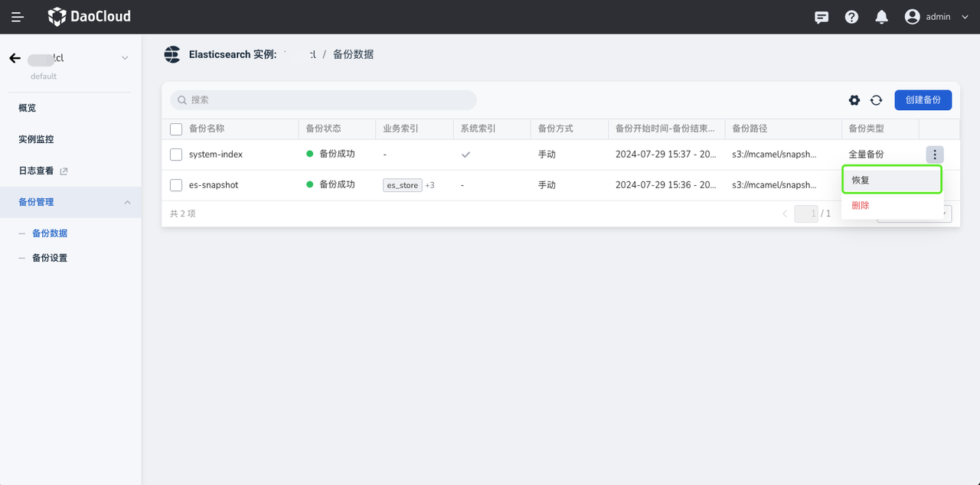Screen dimensions: 980x485
Task: Open the system-index row actions menu
Action: pyautogui.click(x=934, y=155)
